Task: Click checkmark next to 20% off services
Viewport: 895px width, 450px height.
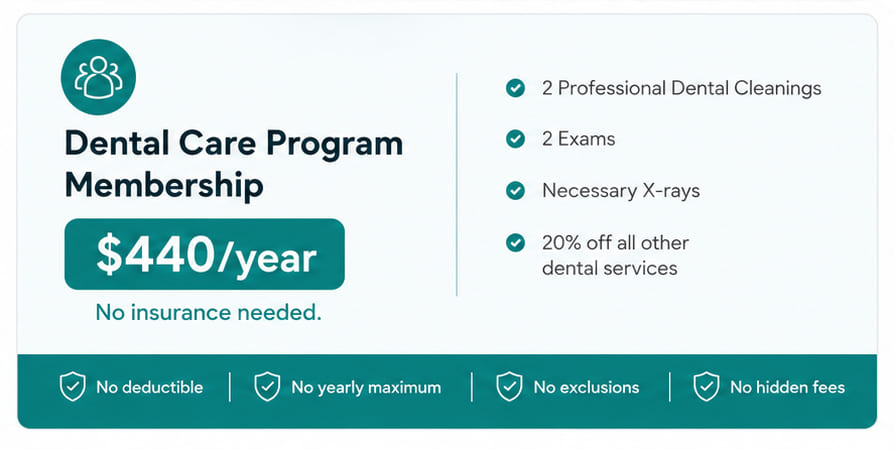Action: click(x=515, y=243)
